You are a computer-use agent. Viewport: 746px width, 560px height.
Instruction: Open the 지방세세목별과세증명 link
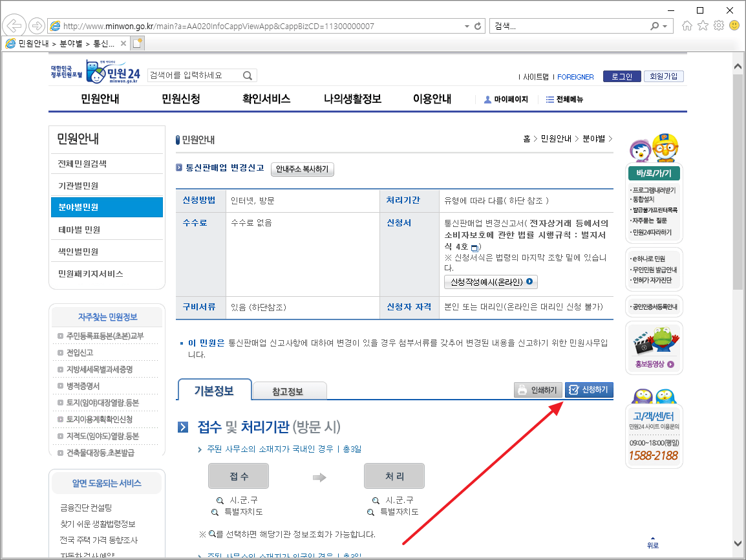(x=100, y=369)
